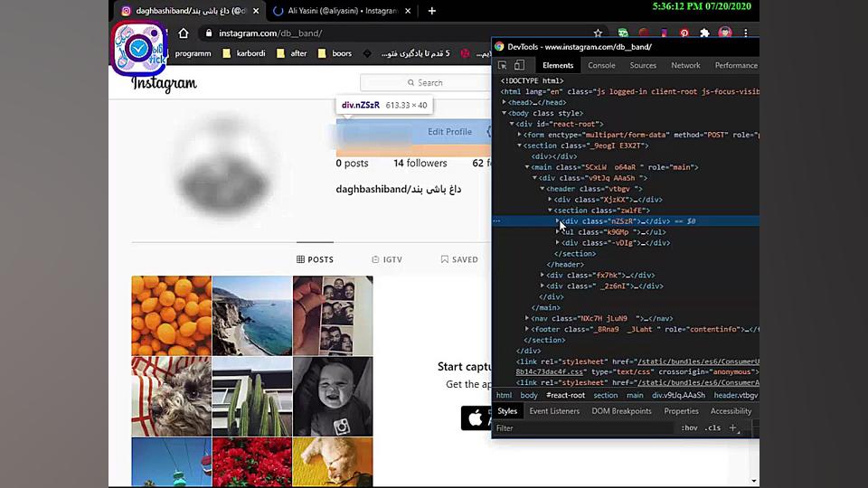Toggle the device toolbar in DevTools

tap(519, 65)
